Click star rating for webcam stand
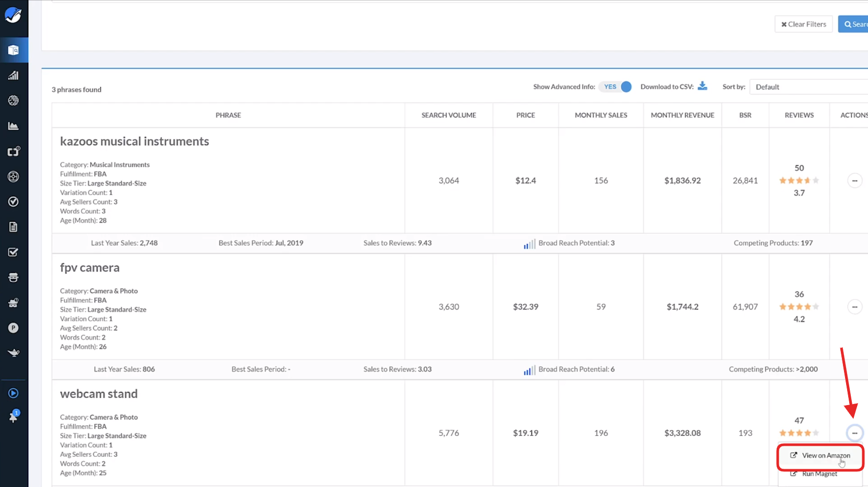Viewport: 868px width, 487px height. (799, 433)
